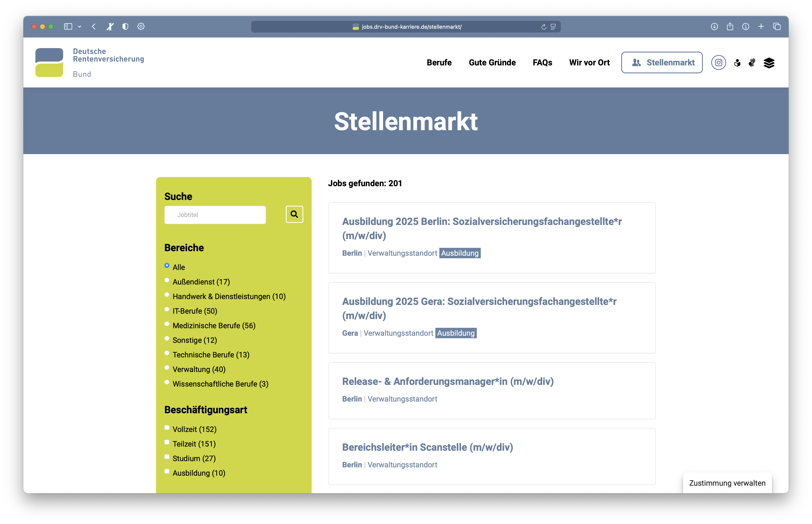Click the easy language reading icon

click(737, 63)
